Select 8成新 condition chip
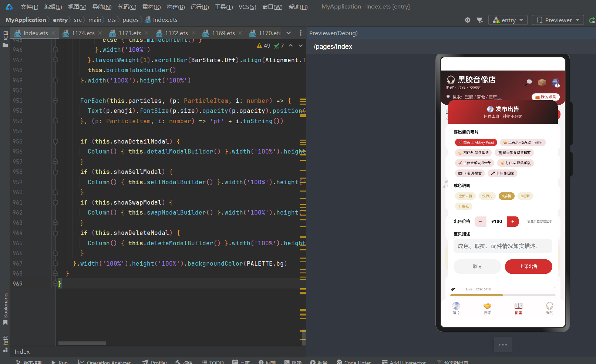This screenshot has width=596, height=364. (x=525, y=196)
